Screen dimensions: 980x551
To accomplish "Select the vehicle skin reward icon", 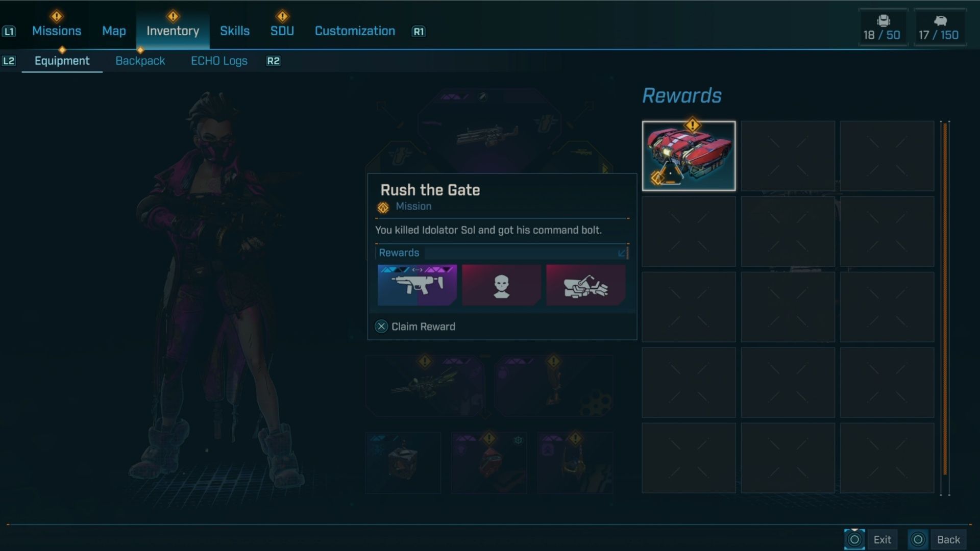I will coord(586,285).
